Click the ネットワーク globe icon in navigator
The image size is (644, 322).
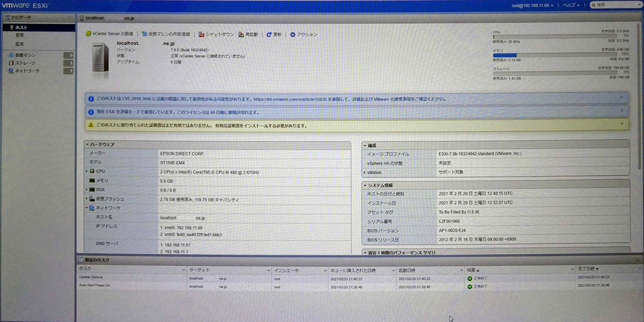pyautogui.click(x=11, y=70)
